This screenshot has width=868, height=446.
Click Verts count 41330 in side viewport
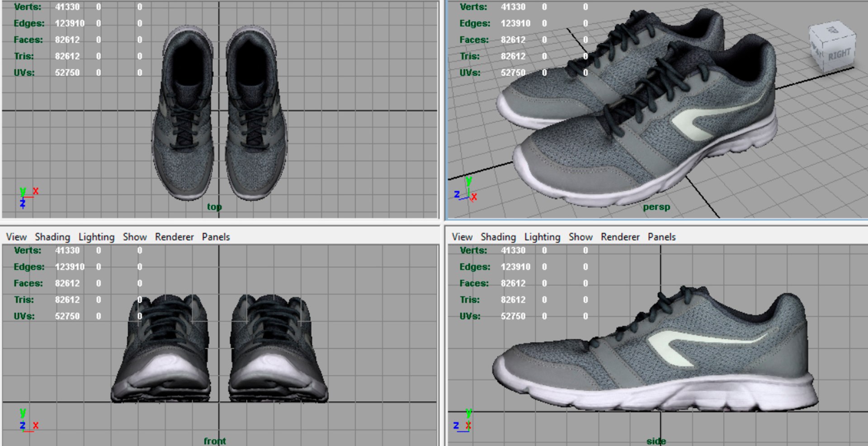(x=513, y=250)
